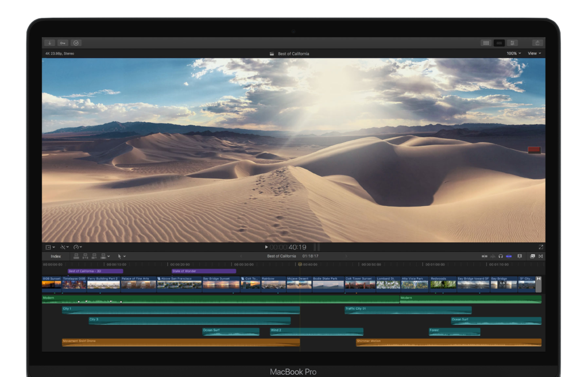
Task: Toggle the browser panel visibility
Action: (x=486, y=43)
